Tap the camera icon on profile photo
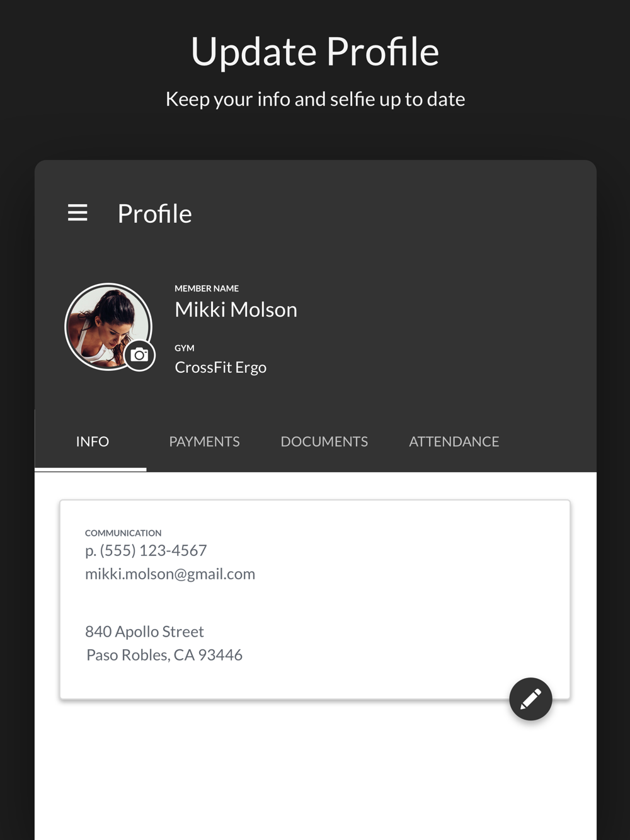Screen dimensions: 630x840 [139, 355]
